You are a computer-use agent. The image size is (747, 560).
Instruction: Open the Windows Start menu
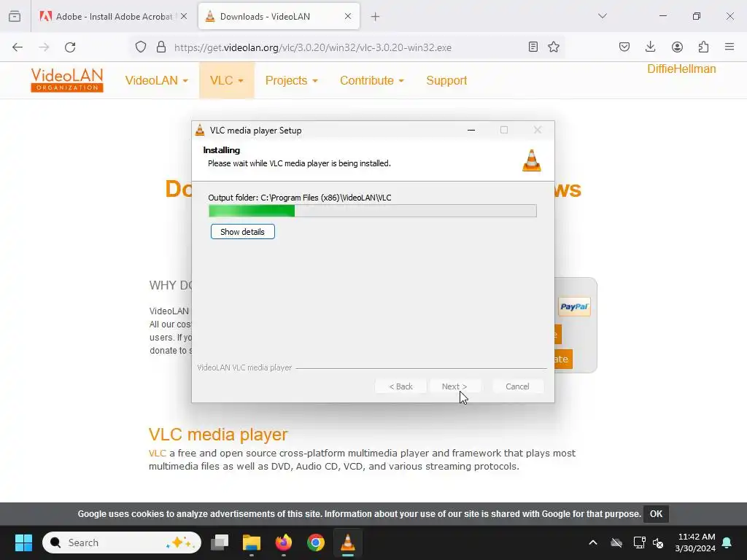(23, 542)
